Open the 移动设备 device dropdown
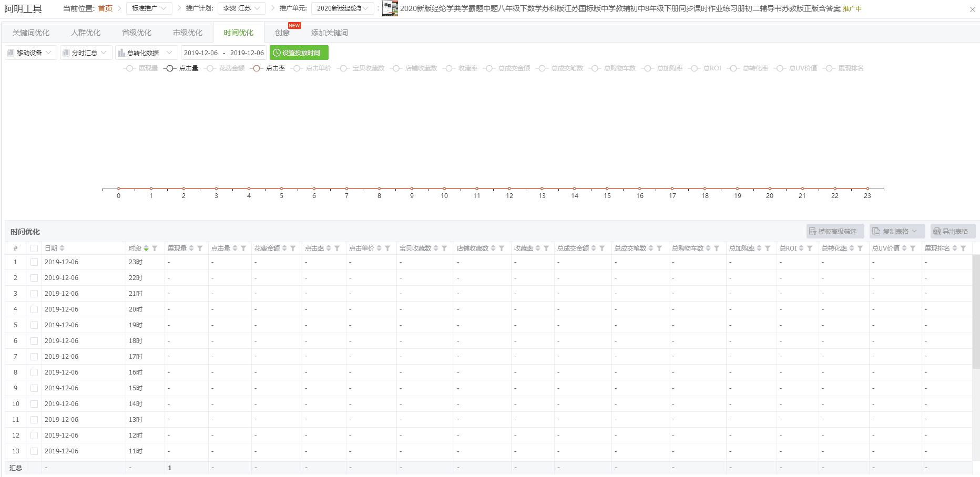Viewport: 980px width, 477px height. [x=30, y=53]
